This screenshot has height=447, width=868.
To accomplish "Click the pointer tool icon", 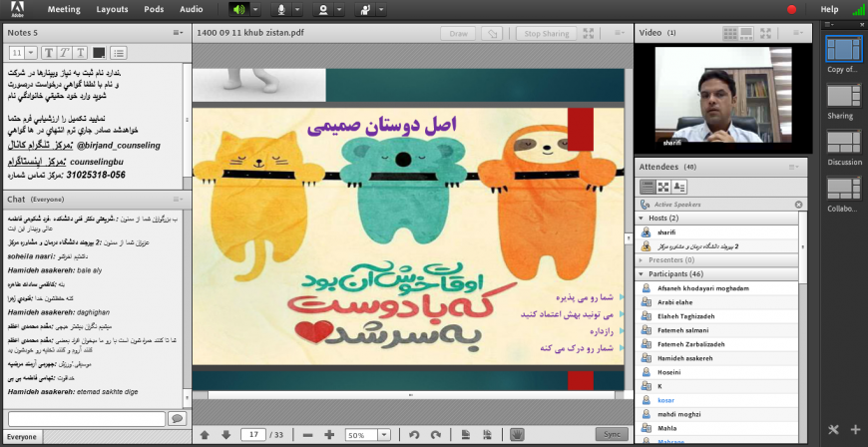I will click(492, 33).
